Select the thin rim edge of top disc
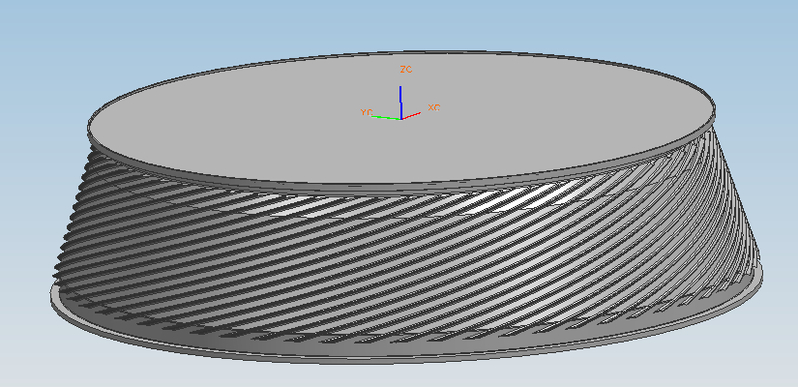Image resolution: width=798 pixels, height=387 pixels. (402, 187)
